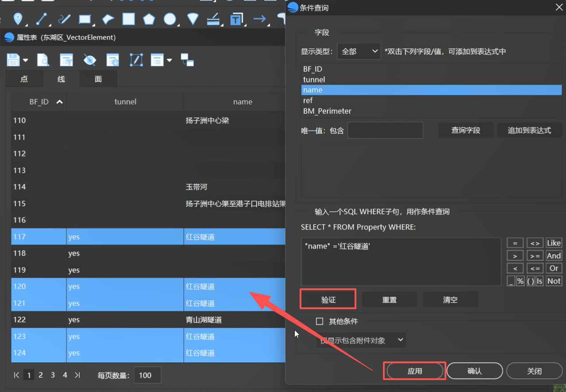Click the save icon in attribute table
Viewport: 566px width, 392px height.
[13, 60]
